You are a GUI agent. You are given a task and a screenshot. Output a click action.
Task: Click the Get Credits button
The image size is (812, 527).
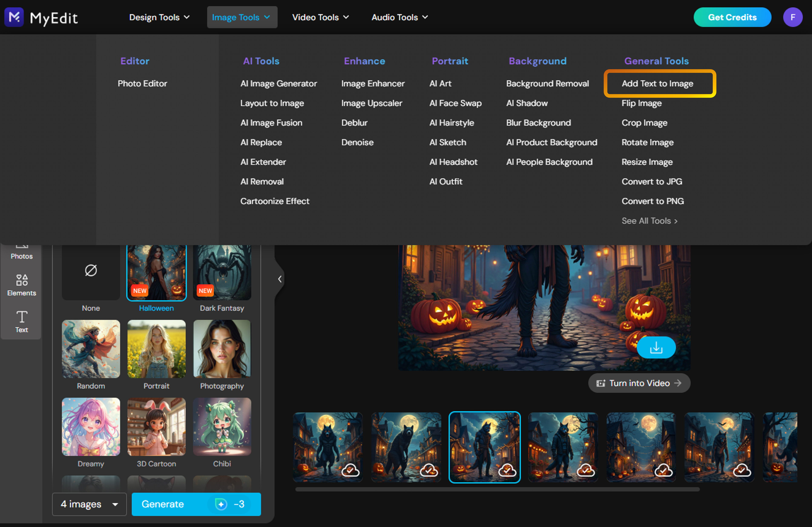pyautogui.click(x=732, y=17)
